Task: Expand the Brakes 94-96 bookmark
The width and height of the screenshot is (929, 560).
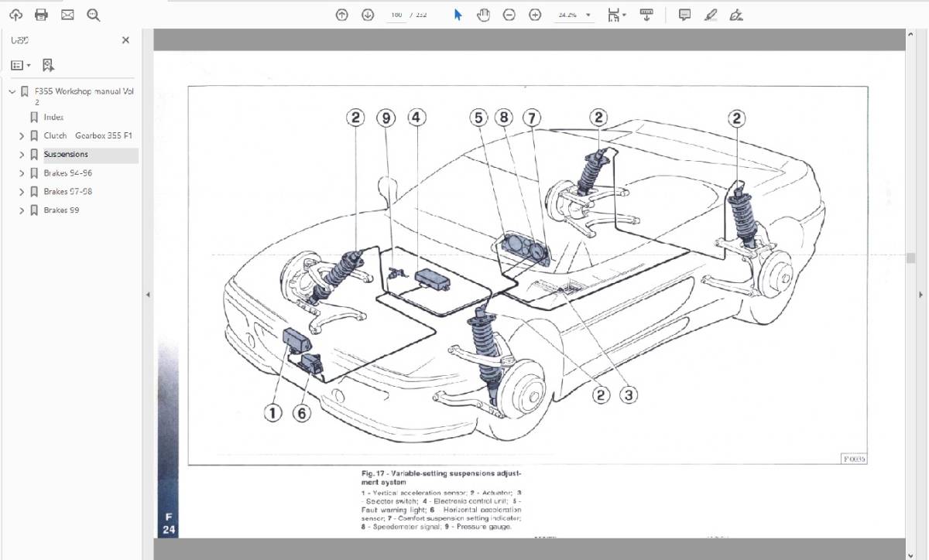Action: [22, 173]
